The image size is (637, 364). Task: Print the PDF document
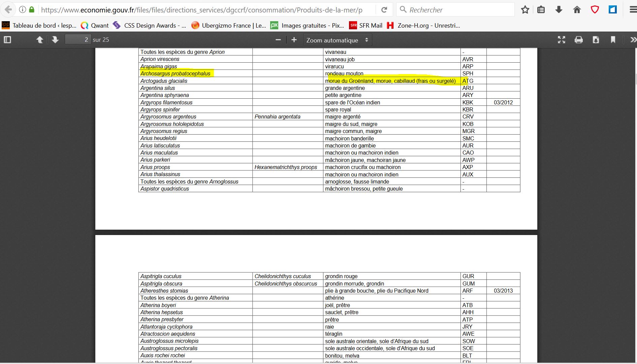pyautogui.click(x=579, y=40)
